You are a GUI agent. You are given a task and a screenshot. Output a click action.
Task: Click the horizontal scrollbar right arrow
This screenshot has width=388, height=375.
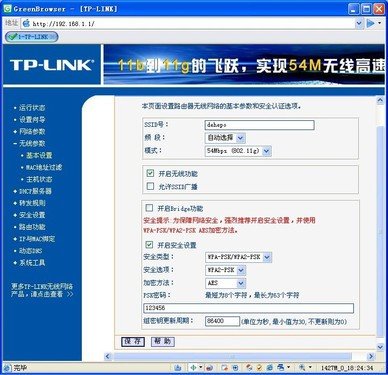(x=371, y=356)
